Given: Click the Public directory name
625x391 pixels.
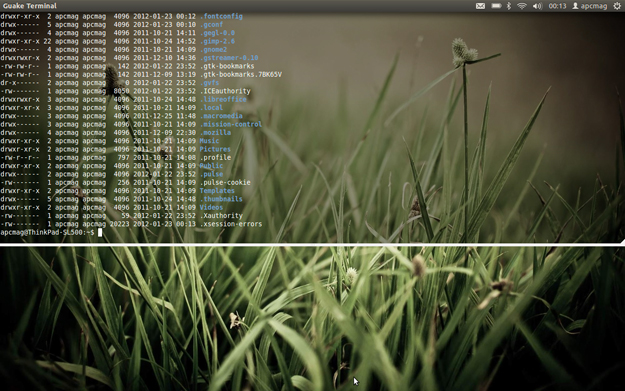Looking at the screenshot, I should click(211, 166).
